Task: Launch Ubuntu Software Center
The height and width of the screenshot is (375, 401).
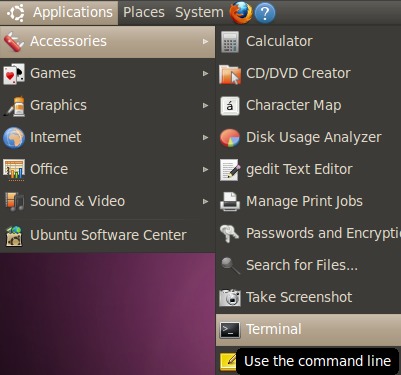Action: click(108, 235)
